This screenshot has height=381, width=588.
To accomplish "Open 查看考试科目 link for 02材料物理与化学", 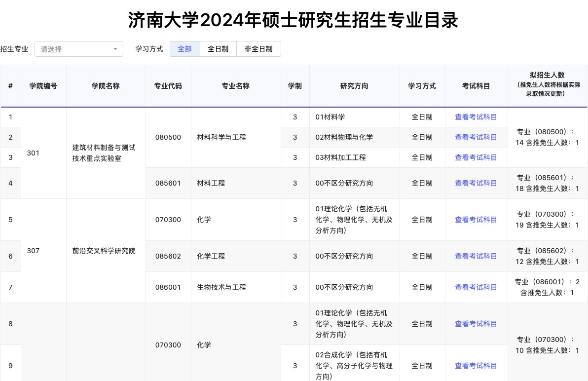I will click(x=476, y=137).
